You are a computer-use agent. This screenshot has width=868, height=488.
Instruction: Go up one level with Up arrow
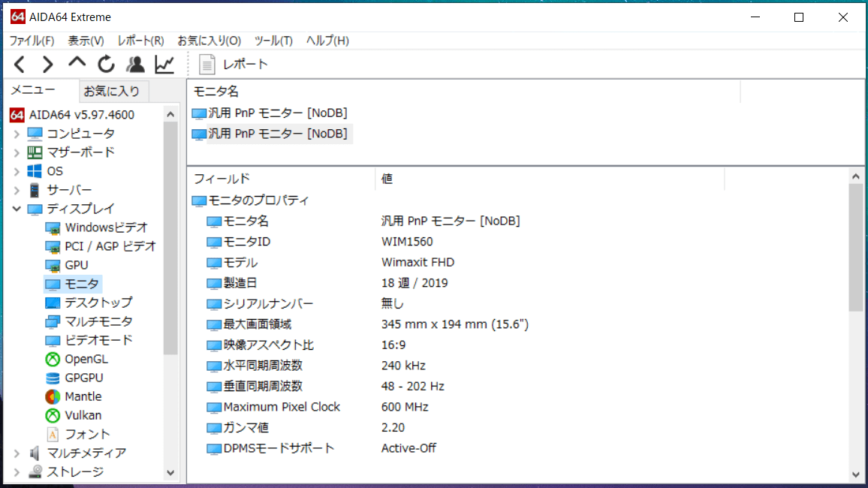coord(77,64)
